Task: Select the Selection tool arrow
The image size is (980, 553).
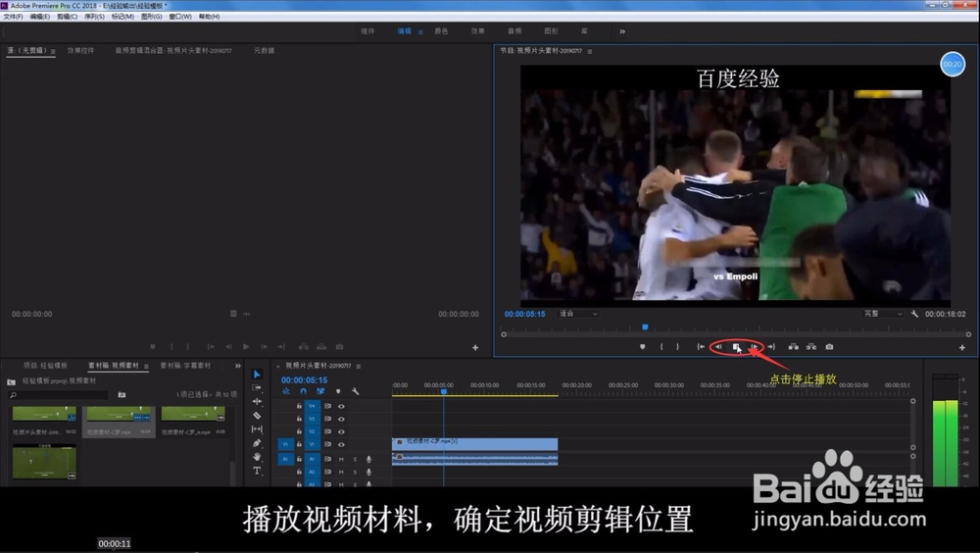Action: tap(257, 375)
